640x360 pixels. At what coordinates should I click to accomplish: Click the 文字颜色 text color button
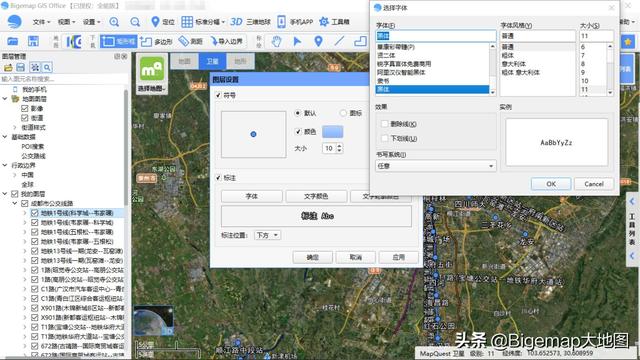click(316, 196)
